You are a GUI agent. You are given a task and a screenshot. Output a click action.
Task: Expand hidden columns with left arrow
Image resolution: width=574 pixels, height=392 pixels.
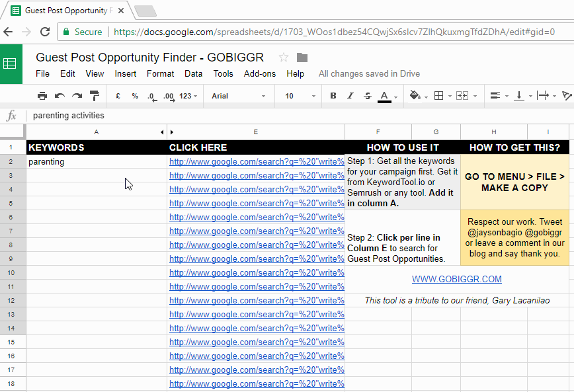point(162,132)
